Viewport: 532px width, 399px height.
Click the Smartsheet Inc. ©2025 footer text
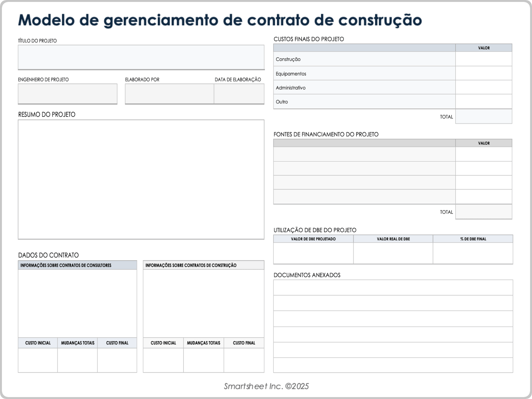click(266, 386)
